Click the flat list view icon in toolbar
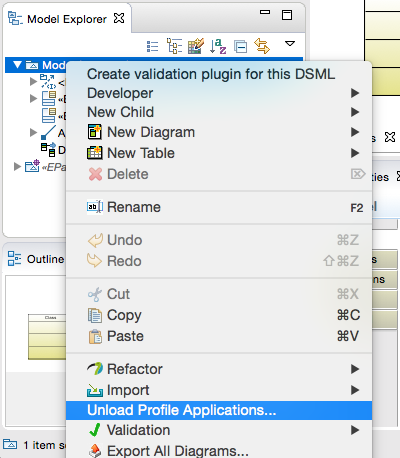Screen dimensions: 400x458 click(x=153, y=46)
